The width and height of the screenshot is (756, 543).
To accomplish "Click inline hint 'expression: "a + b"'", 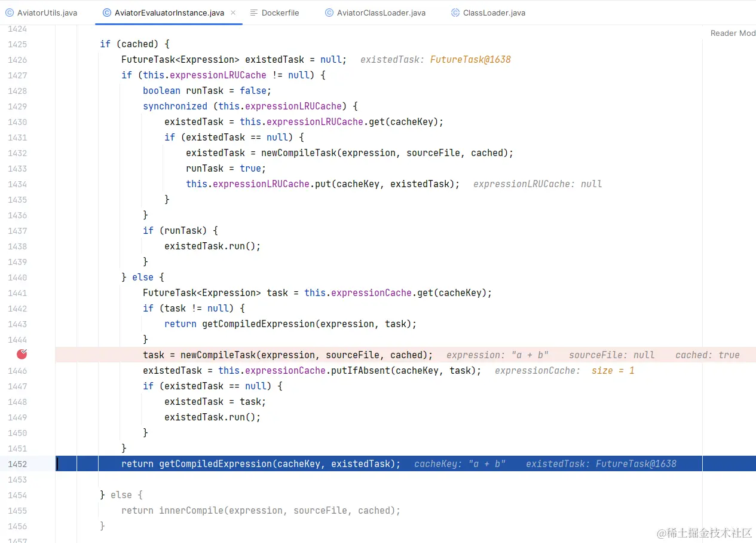I will [x=497, y=355].
